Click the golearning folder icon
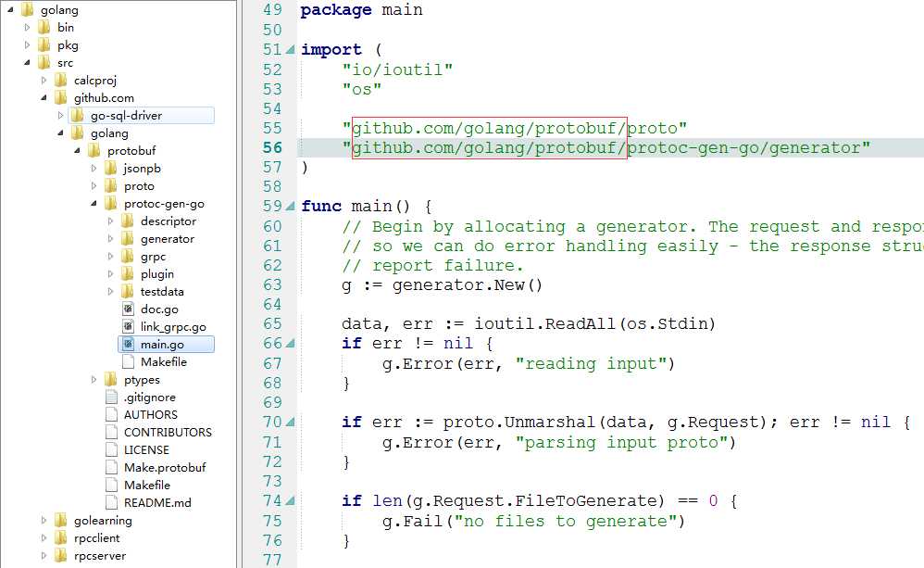This screenshot has height=568, width=924. 61,520
